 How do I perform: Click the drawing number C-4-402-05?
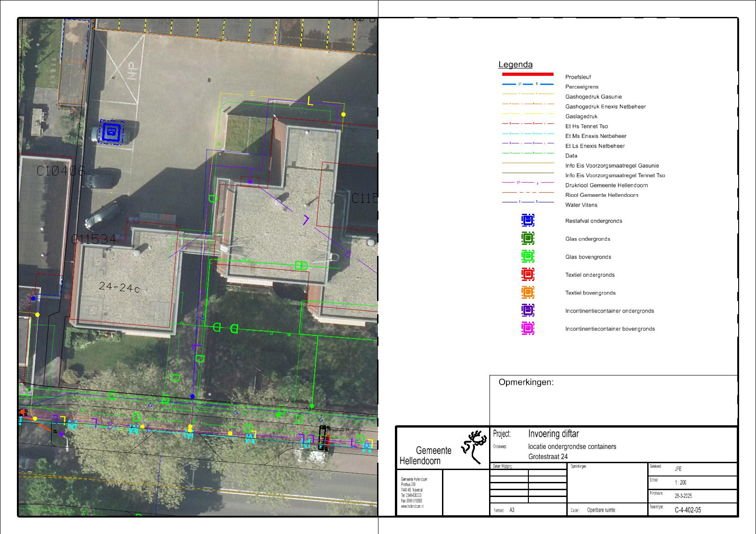point(687,510)
